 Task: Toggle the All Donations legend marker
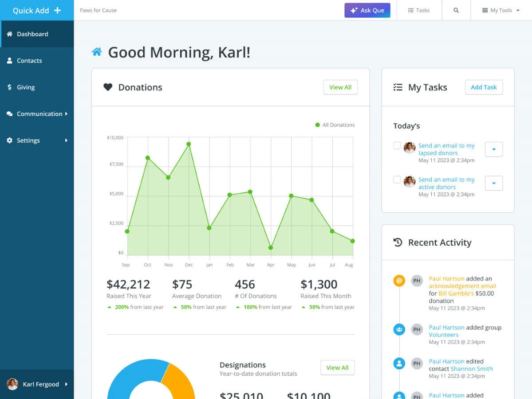pyautogui.click(x=318, y=125)
